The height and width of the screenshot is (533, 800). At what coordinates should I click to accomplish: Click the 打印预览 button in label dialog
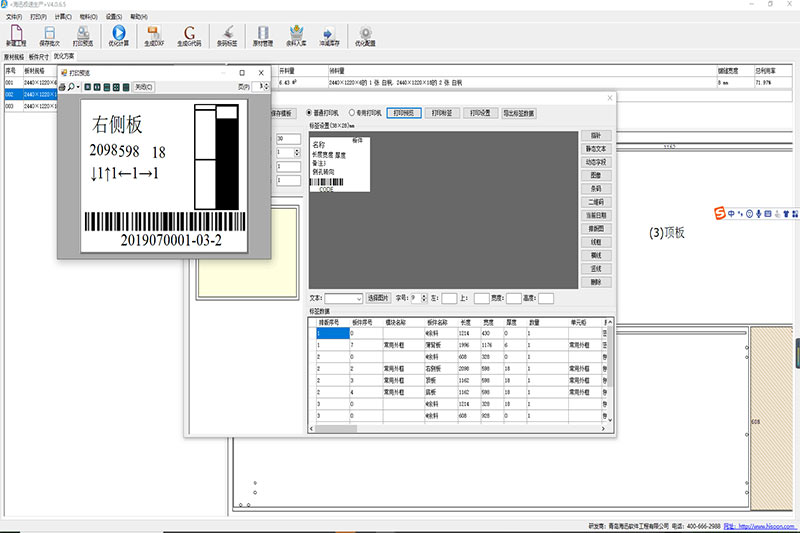pyautogui.click(x=402, y=113)
